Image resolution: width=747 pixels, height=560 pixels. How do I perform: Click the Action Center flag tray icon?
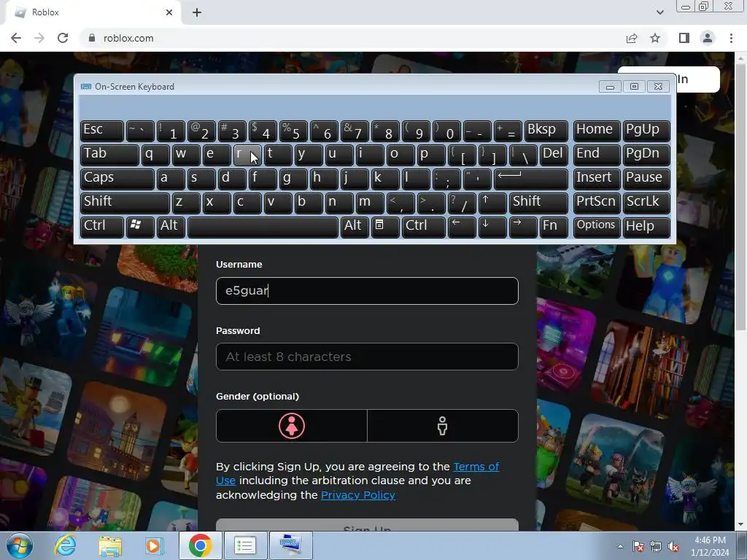click(638, 547)
